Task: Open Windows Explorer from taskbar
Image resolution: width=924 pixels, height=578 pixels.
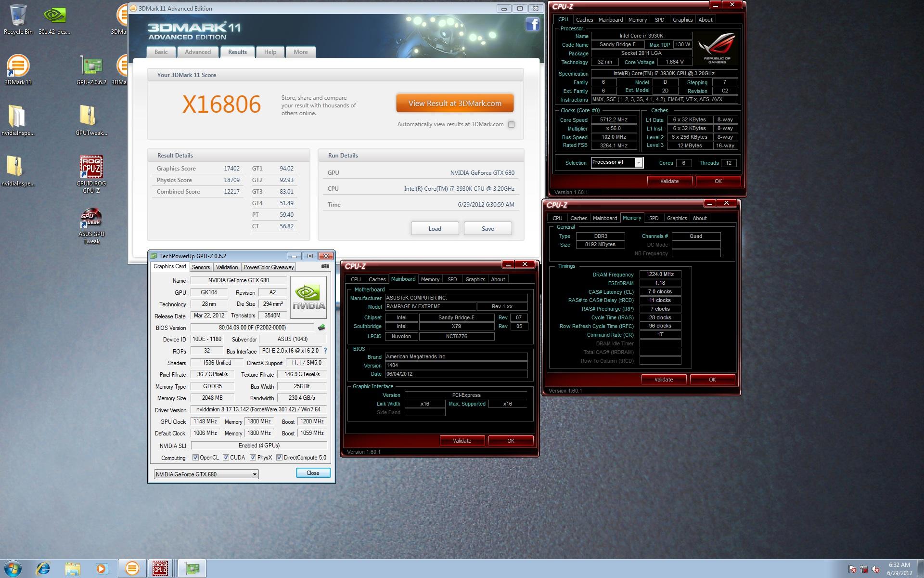Action: [x=73, y=568]
